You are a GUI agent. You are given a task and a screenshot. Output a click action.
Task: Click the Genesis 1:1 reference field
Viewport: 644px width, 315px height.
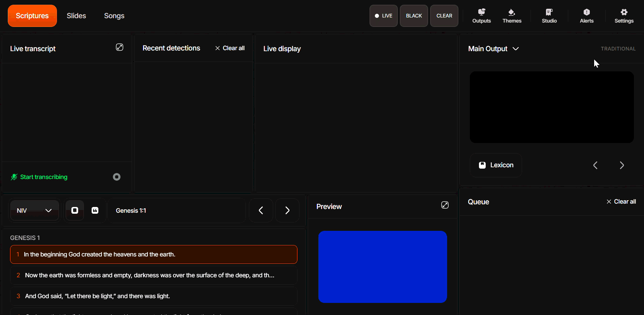tap(176, 210)
